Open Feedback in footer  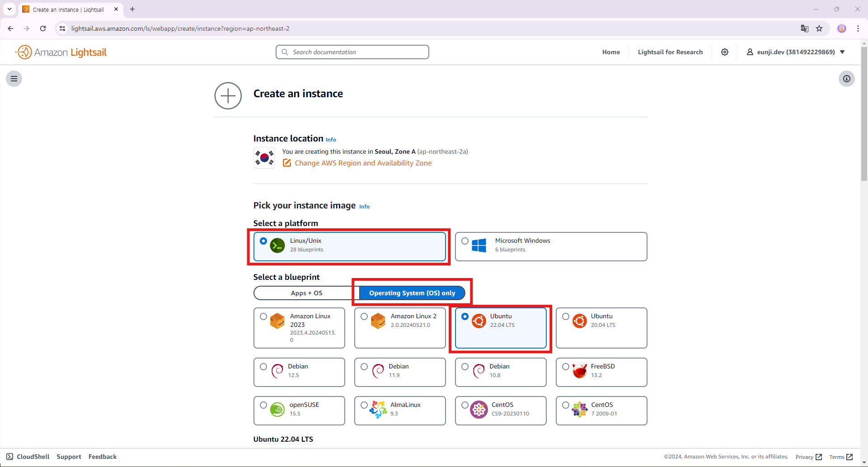point(103,457)
